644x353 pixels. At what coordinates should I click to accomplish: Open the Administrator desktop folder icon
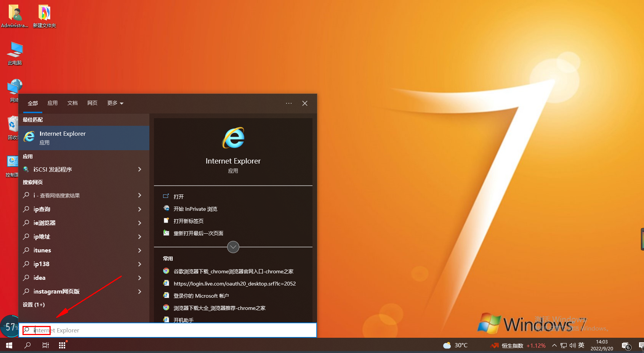pos(14,16)
